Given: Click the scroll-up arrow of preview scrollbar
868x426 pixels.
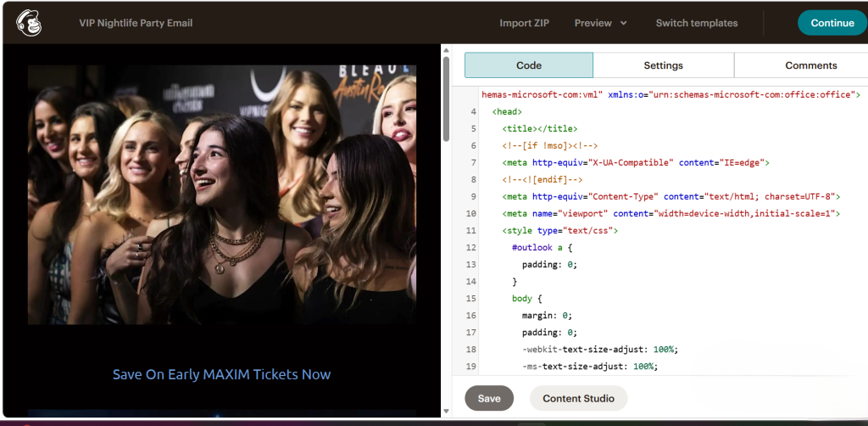Looking at the screenshot, I should pyautogui.click(x=446, y=50).
